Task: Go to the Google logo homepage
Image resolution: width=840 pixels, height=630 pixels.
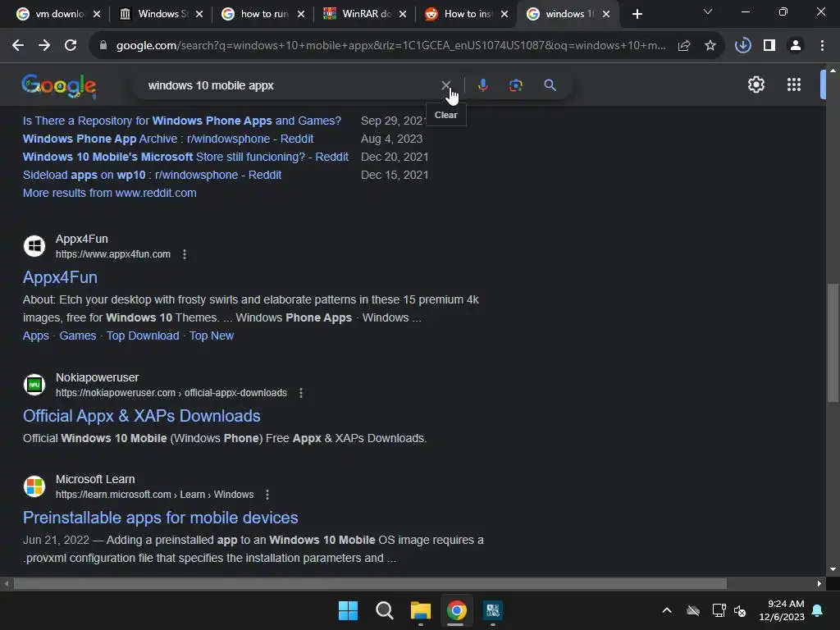Action: 59,85
